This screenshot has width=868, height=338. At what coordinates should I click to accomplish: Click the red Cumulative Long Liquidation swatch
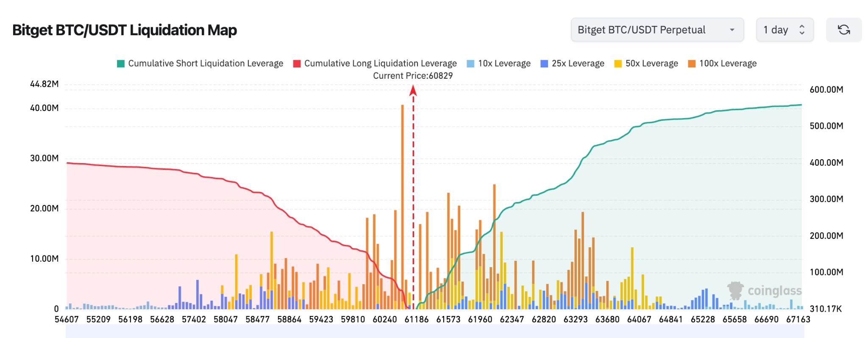(x=297, y=64)
